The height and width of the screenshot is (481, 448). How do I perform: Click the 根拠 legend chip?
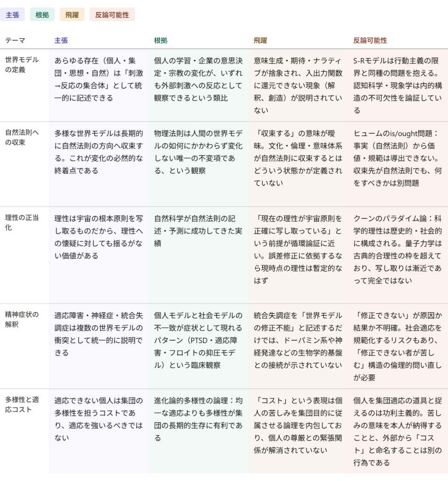pyautogui.click(x=42, y=15)
